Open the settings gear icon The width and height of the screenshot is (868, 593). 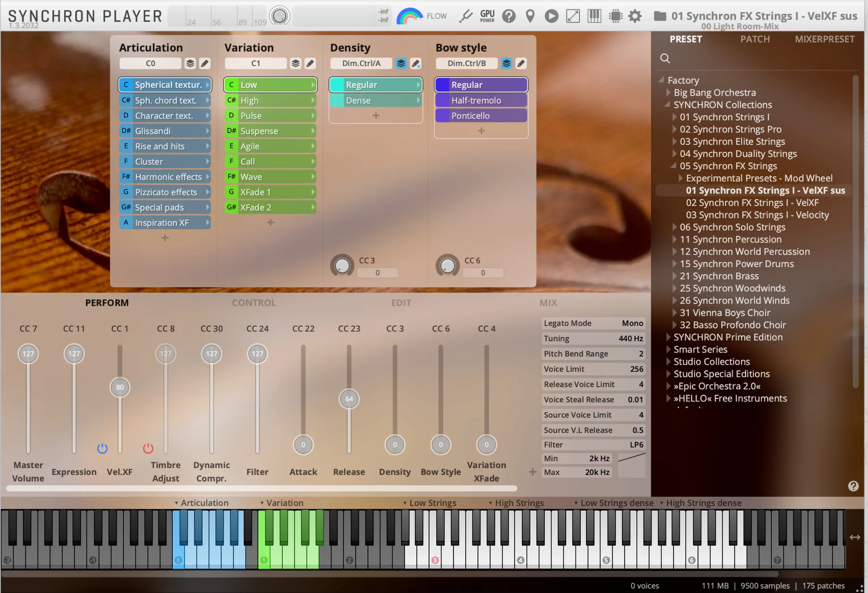pyautogui.click(x=635, y=16)
